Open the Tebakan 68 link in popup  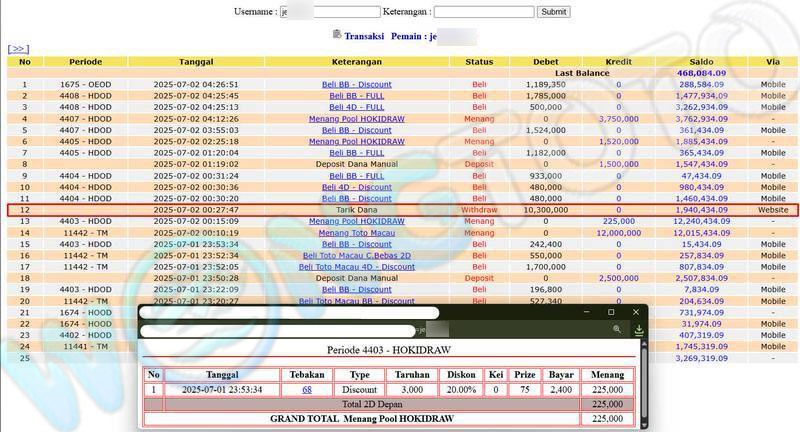click(x=307, y=389)
